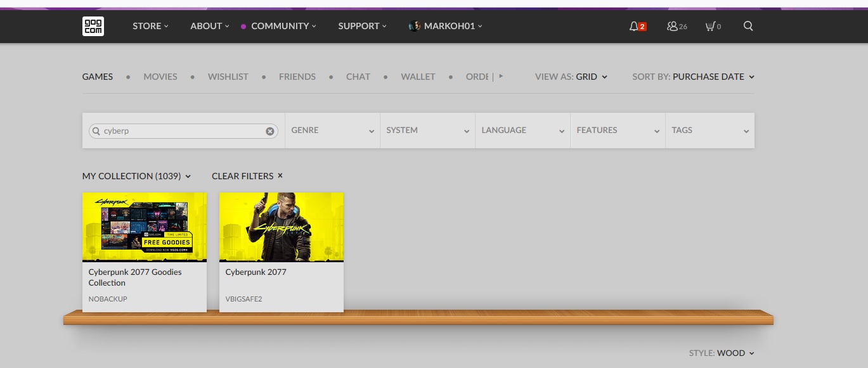The image size is (868, 368).
Task: Open the COMMUNITY menu
Action: (x=283, y=26)
